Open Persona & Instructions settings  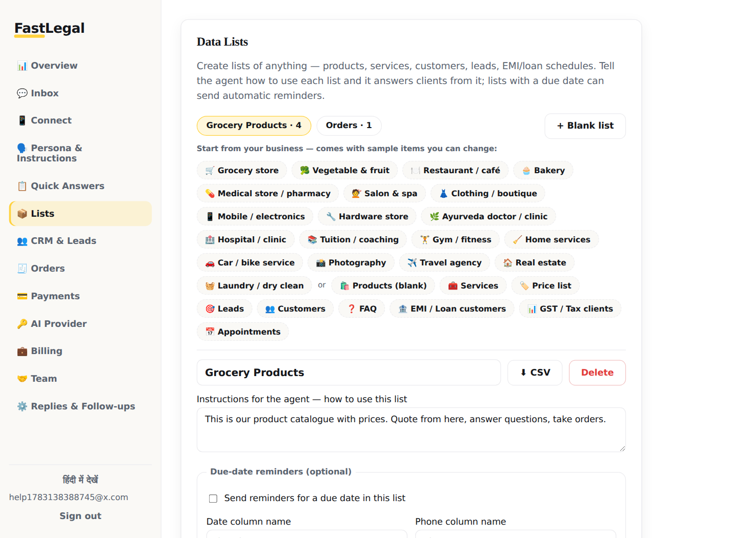80,153
